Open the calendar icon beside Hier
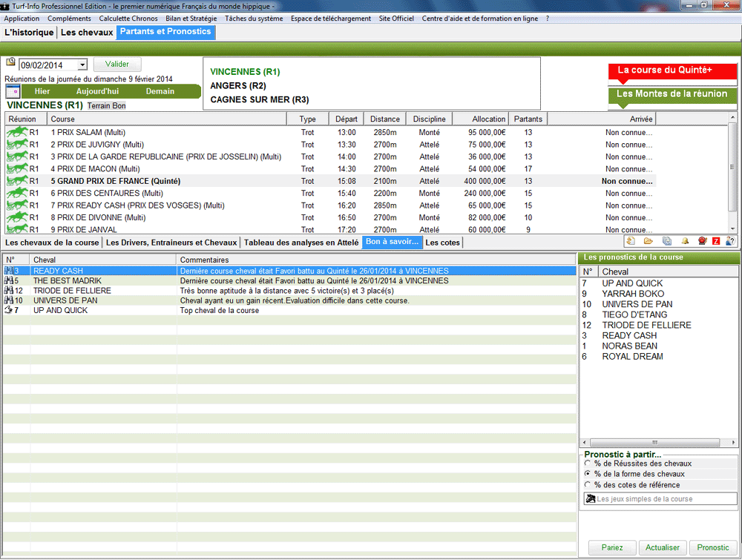 coord(13,91)
